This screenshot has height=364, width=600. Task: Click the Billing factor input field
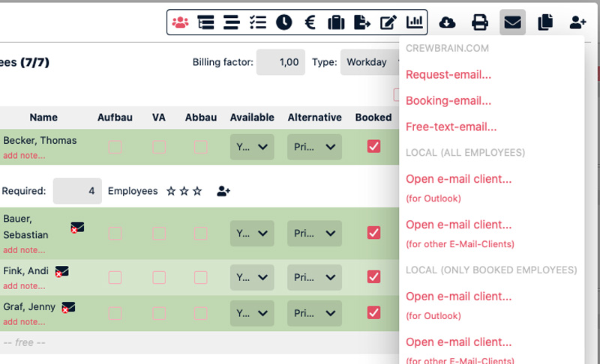(280, 62)
